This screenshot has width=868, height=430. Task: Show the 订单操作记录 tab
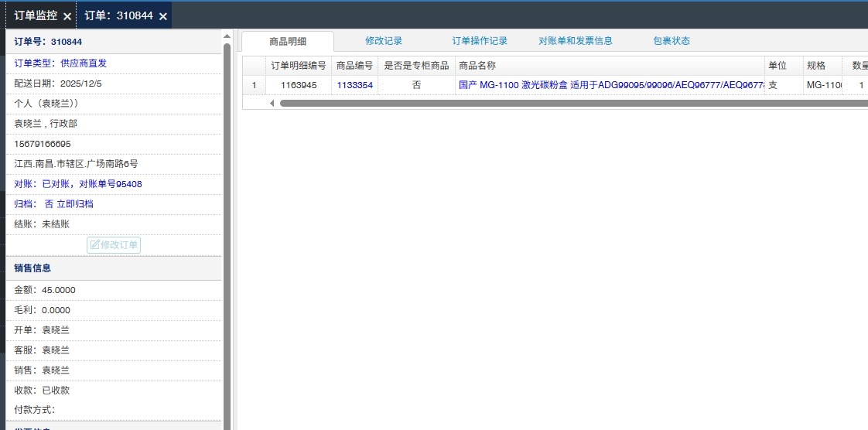pos(480,41)
